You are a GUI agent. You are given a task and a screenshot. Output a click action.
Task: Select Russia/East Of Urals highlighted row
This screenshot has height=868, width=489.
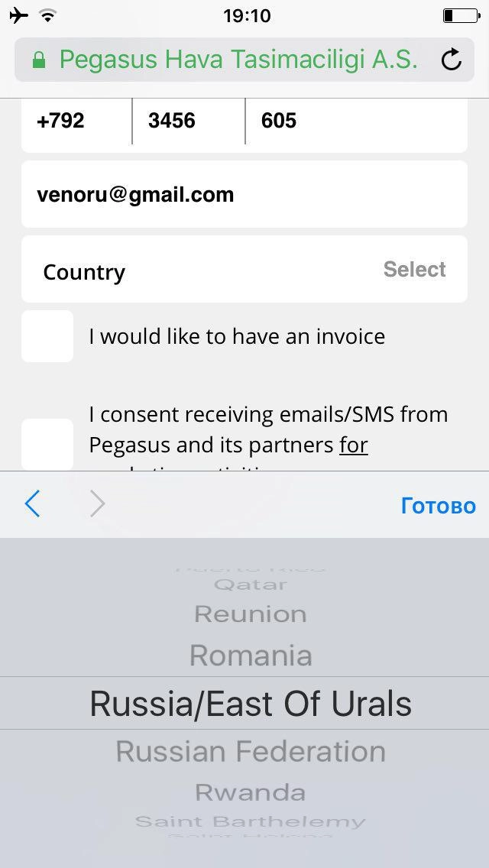251,704
